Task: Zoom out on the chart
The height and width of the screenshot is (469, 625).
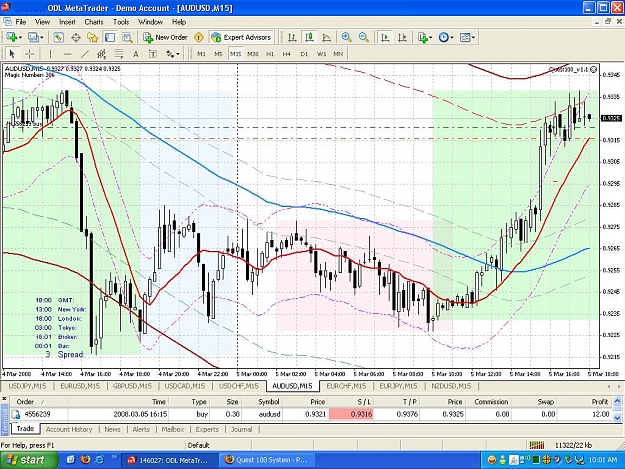Action: tap(364, 37)
